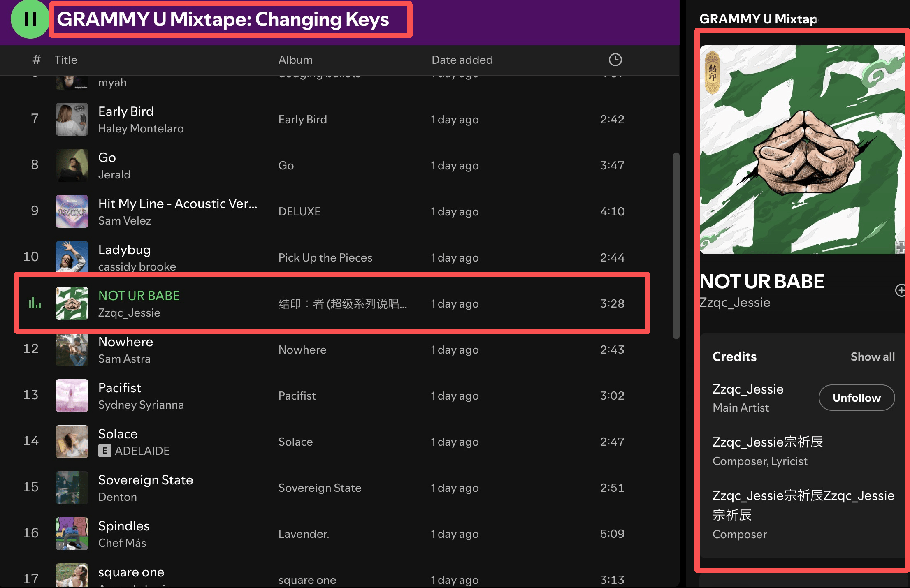The width and height of the screenshot is (910, 588).
Task: Add NOT UR BABE to library via plus icon
Action: (x=901, y=290)
